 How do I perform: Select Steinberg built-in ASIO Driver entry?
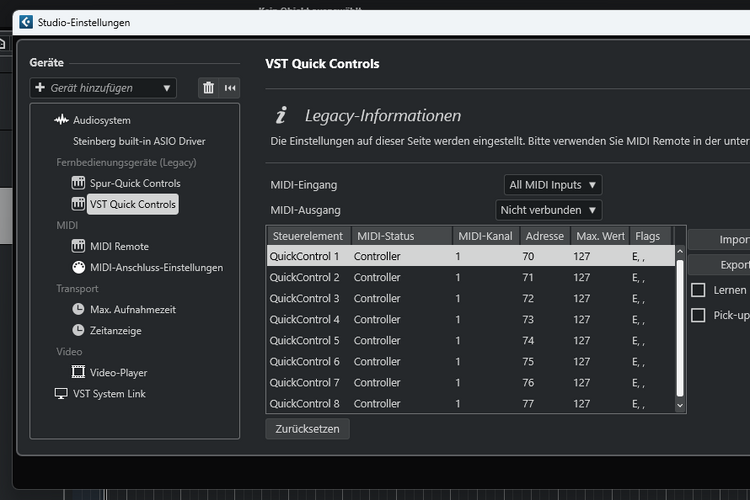tap(139, 141)
